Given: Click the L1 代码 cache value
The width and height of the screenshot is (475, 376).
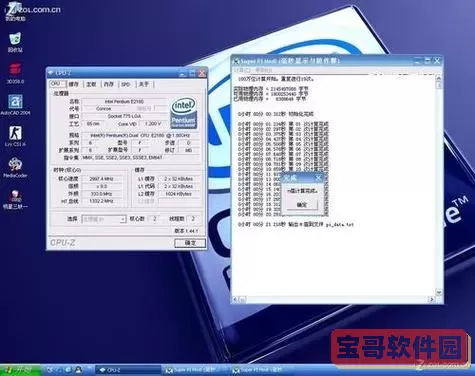Looking at the screenshot, I should pyautogui.click(x=178, y=186).
